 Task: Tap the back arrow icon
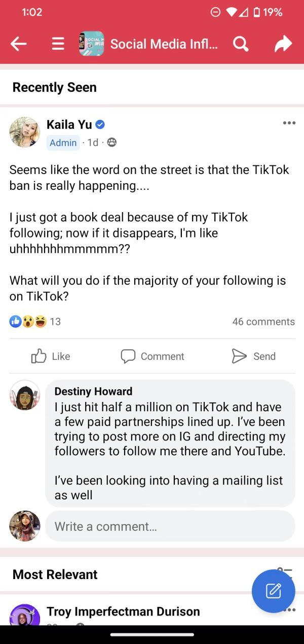(x=19, y=44)
